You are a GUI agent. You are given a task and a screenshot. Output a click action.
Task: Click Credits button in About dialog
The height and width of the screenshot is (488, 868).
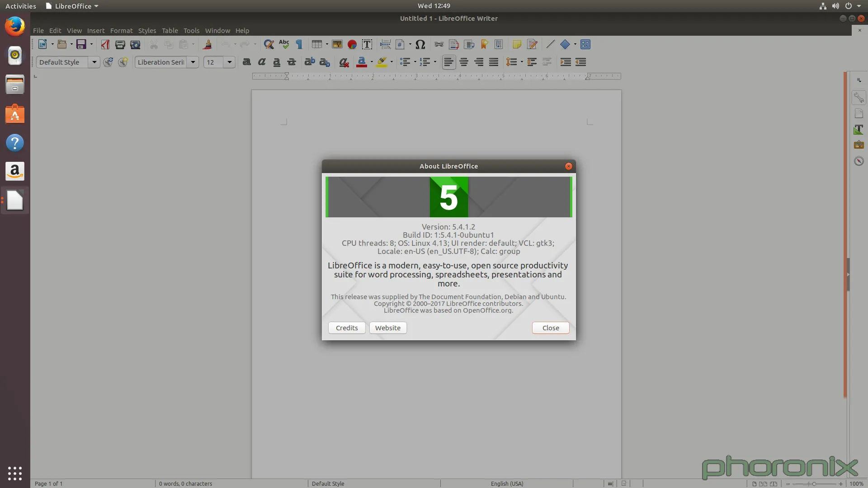tap(347, 328)
